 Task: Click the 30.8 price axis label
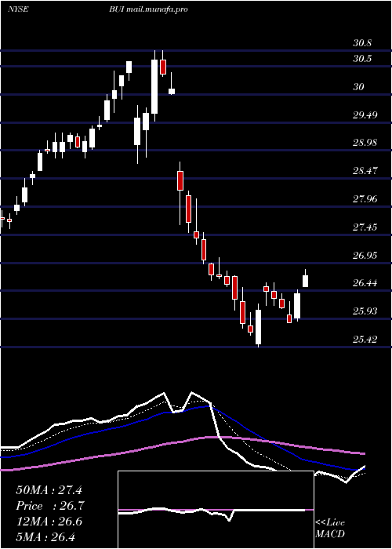coord(362,44)
